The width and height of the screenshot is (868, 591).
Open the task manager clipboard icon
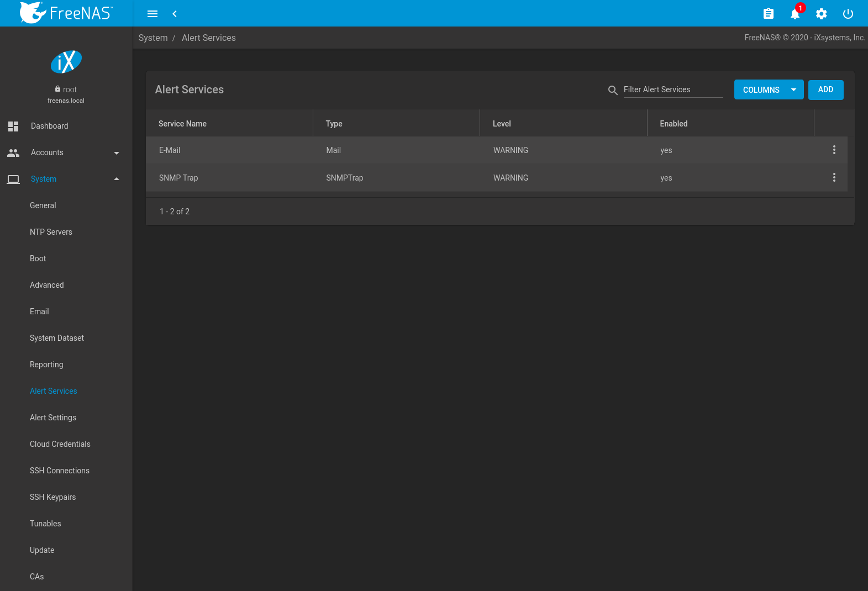point(768,14)
